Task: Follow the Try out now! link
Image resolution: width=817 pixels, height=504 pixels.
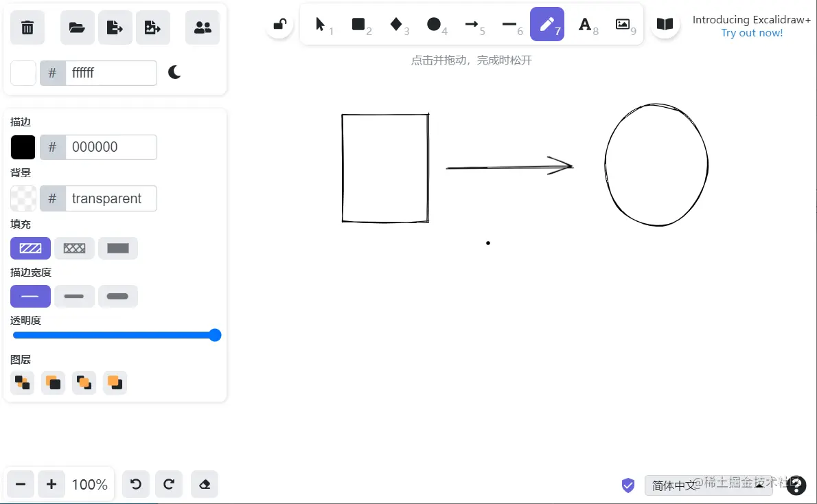Action: click(x=752, y=33)
